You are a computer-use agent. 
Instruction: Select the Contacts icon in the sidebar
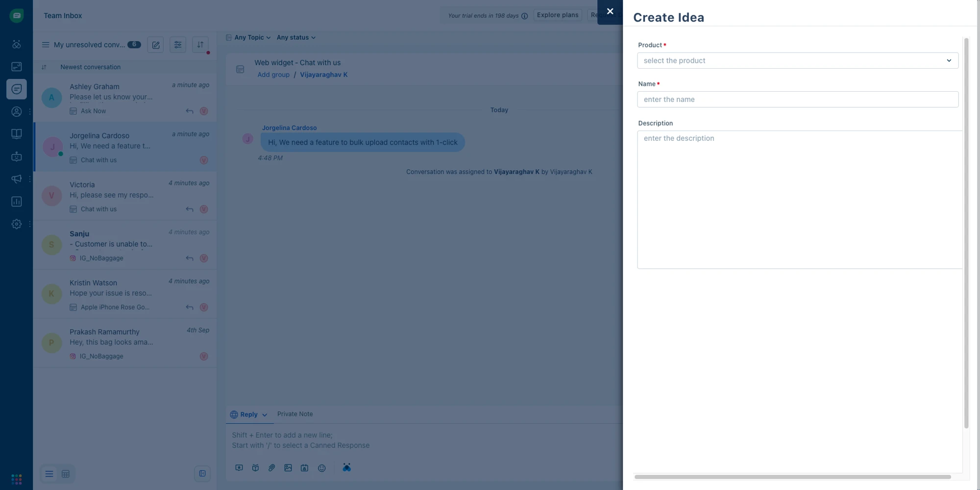click(16, 111)
